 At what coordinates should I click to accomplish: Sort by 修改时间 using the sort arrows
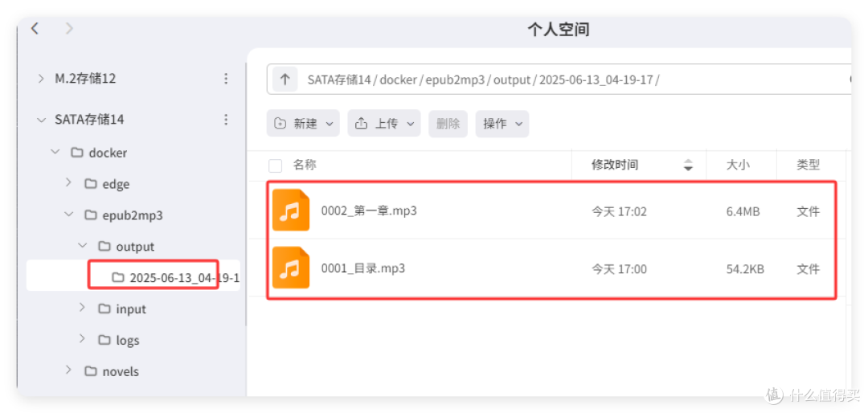688,165
